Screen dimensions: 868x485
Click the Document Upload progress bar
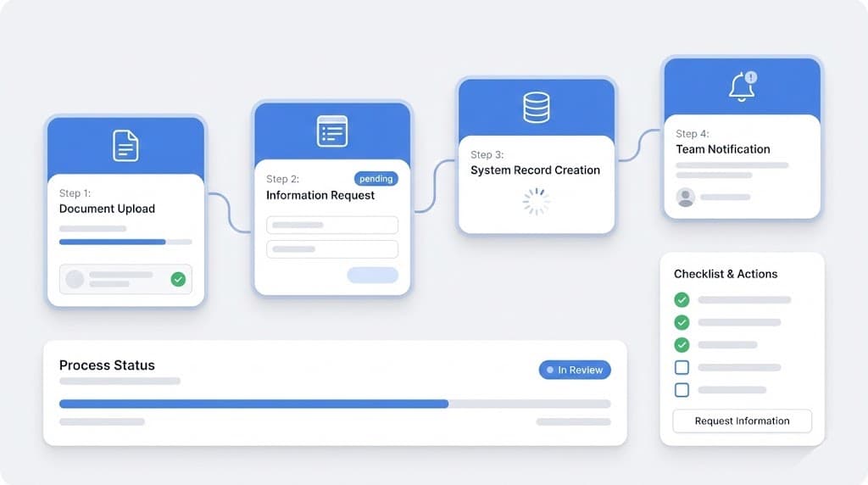point(125,242)
